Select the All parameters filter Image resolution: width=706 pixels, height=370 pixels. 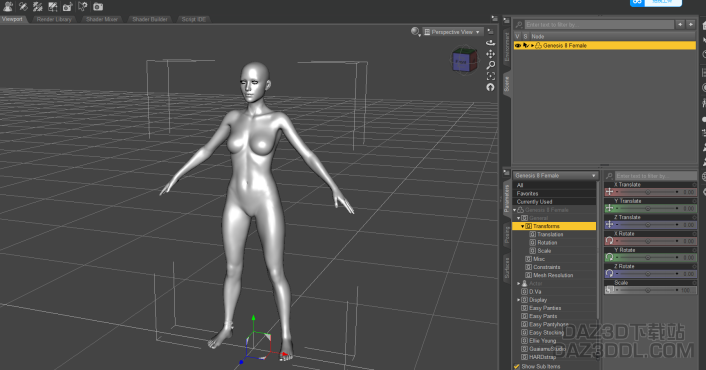click(x=554, y=185)
